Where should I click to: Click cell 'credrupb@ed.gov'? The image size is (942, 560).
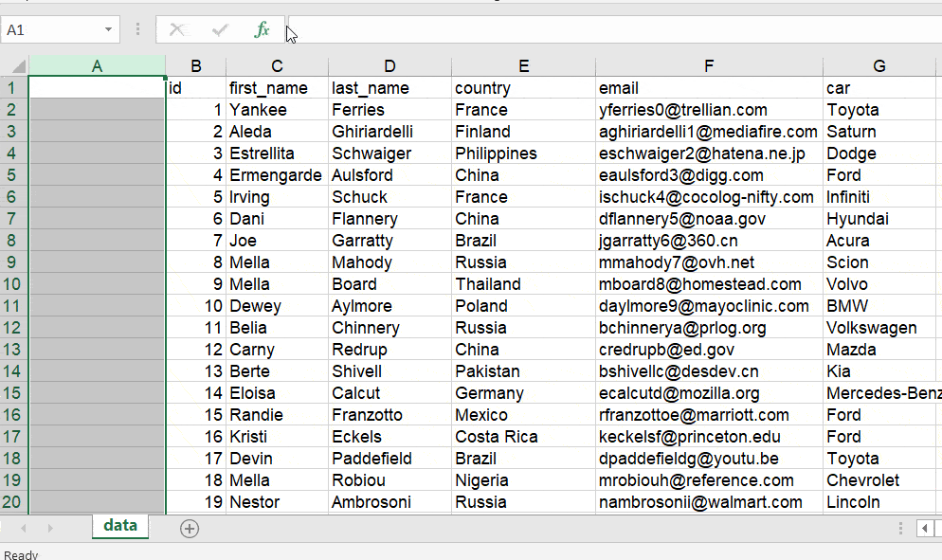709,349
